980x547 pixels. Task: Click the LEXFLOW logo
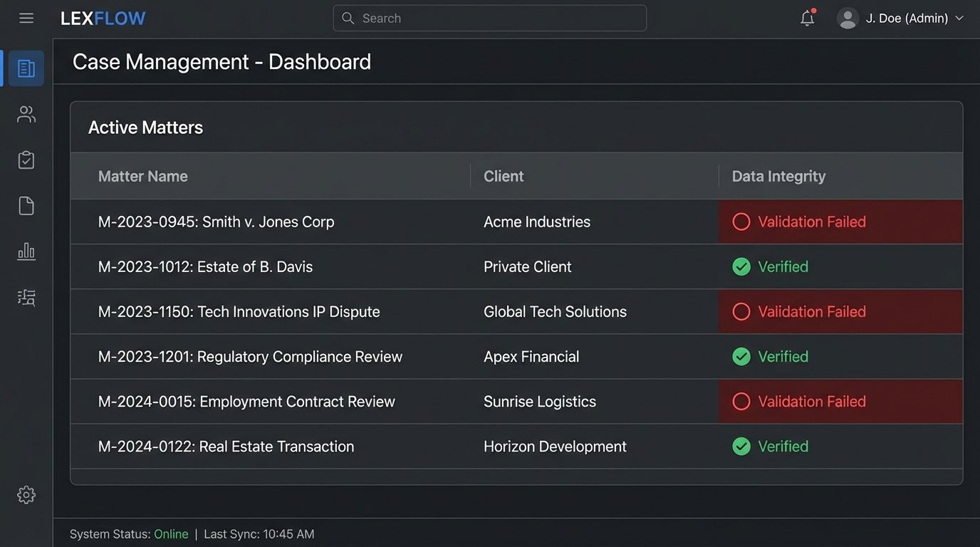[x=103, y=18]
